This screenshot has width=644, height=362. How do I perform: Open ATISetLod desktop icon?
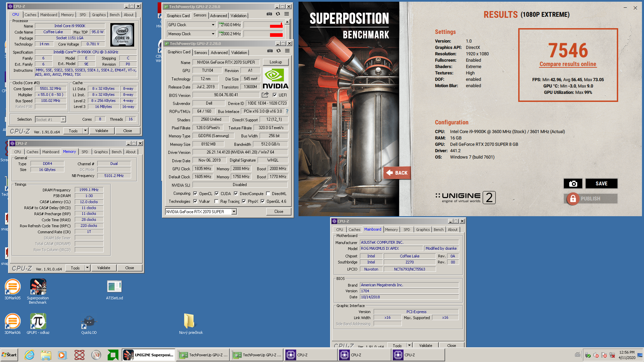[x=114, y=290]
